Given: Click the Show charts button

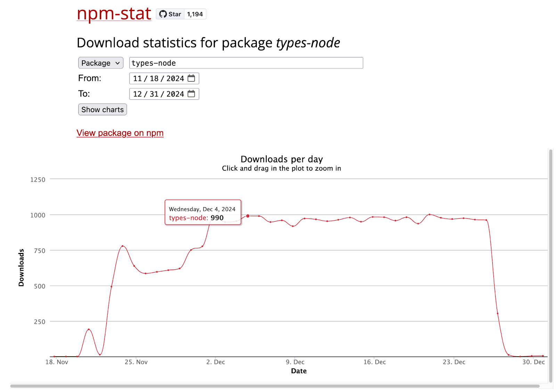Looking at the screenshot, I should (x=103, y=109).
